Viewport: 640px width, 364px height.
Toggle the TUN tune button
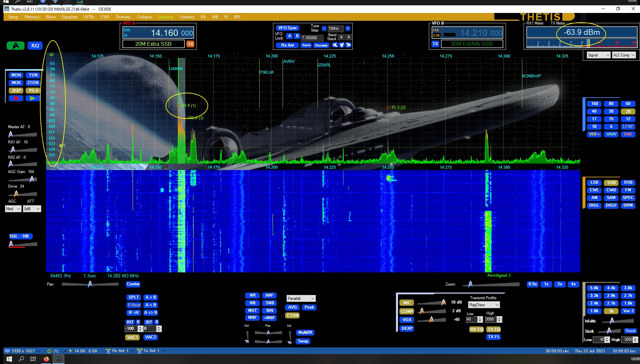[33, 75]
